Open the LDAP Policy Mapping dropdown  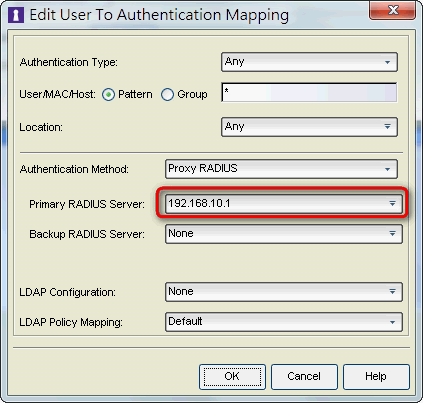pos(284,322)
